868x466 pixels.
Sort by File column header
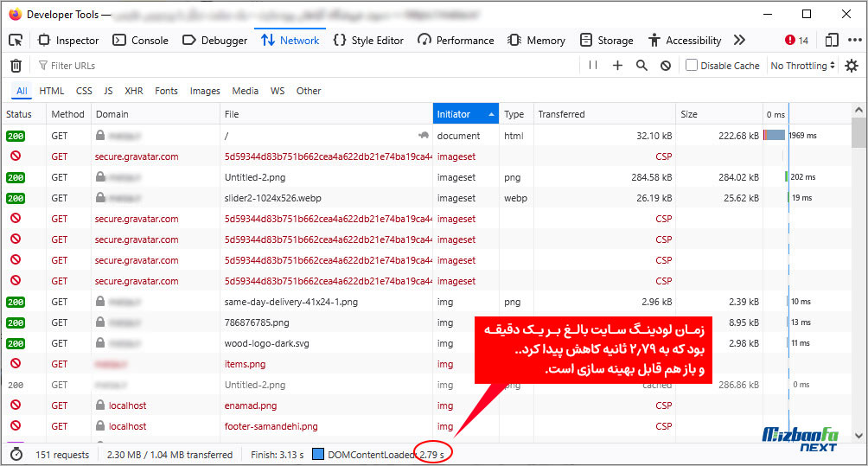pos(326,114)
